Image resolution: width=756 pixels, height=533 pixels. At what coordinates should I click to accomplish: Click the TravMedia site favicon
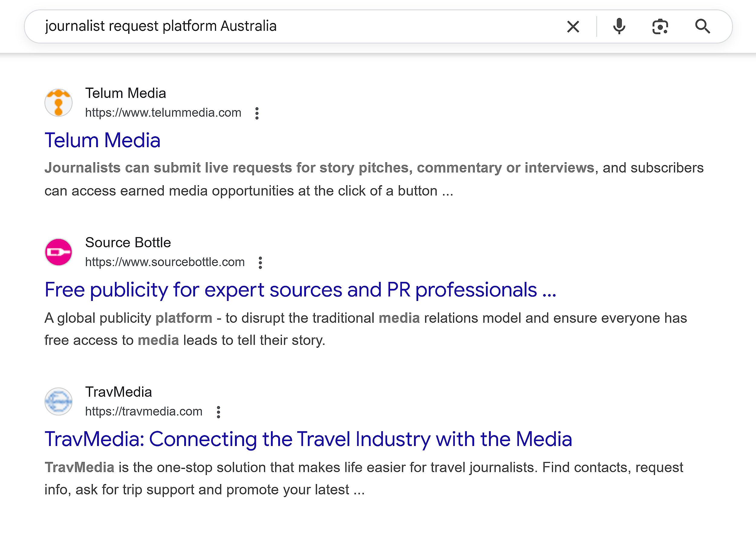[x=58, y=401]
